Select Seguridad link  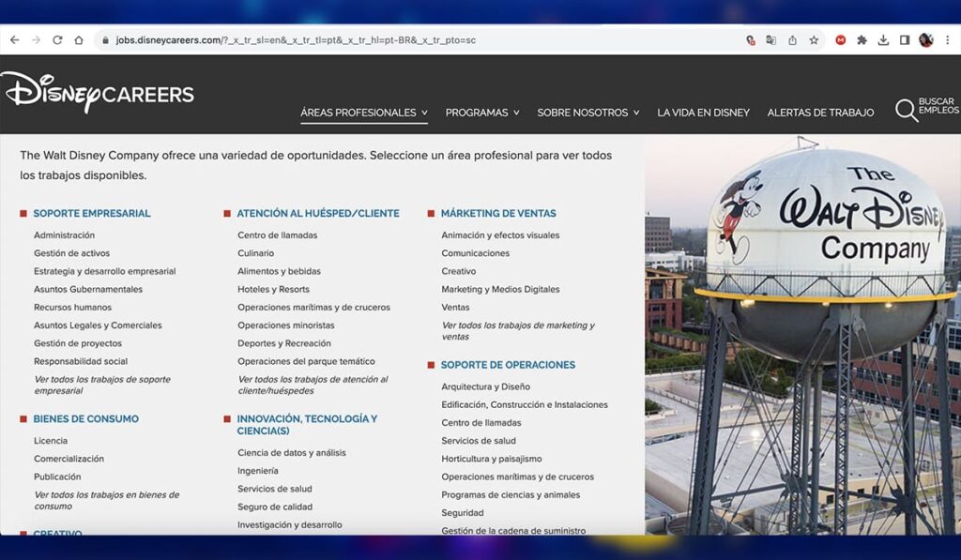point(462,513)
